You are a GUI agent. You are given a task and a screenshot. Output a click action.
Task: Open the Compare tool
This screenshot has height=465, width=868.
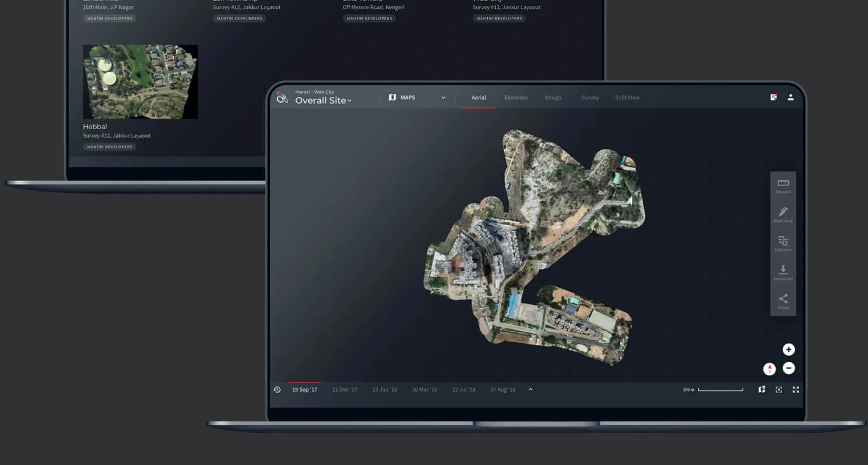pos(783,243)
